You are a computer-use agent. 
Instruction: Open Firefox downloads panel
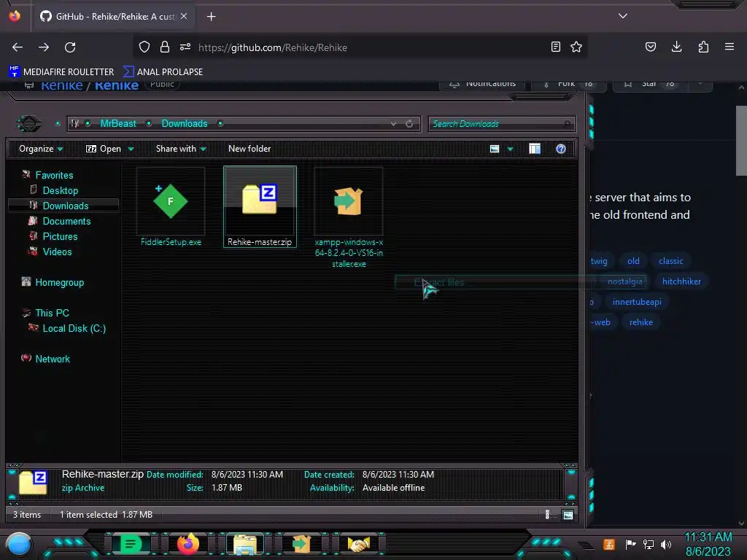click(676, 47)
